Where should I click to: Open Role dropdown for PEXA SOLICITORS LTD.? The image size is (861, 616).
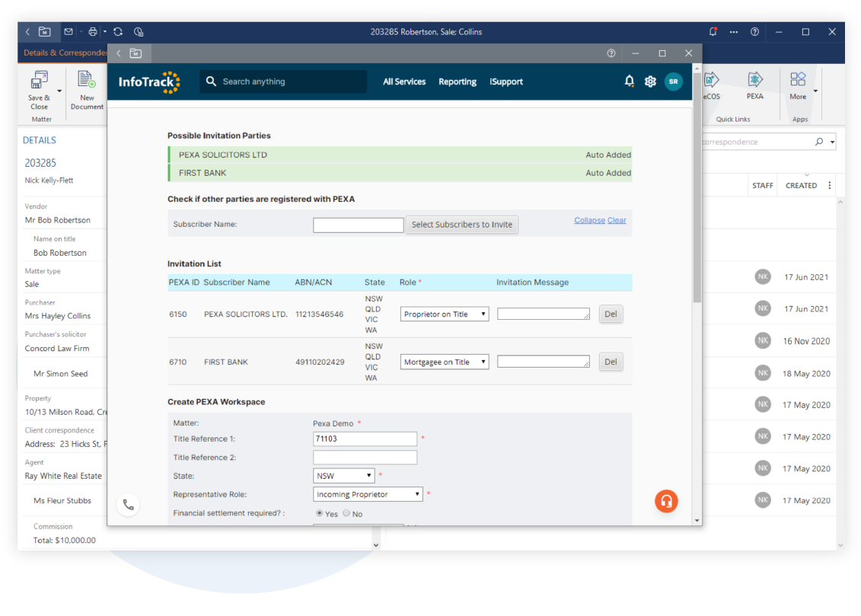[445, 314]
